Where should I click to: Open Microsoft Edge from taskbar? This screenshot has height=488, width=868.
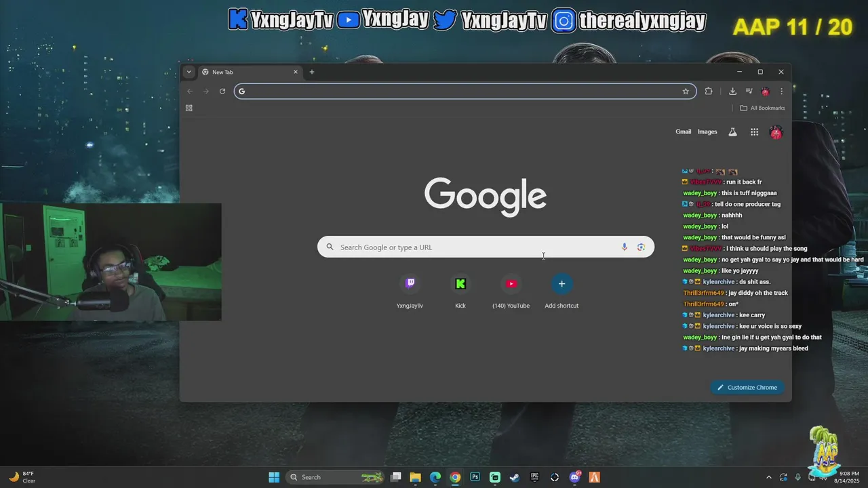coord(435,477)
